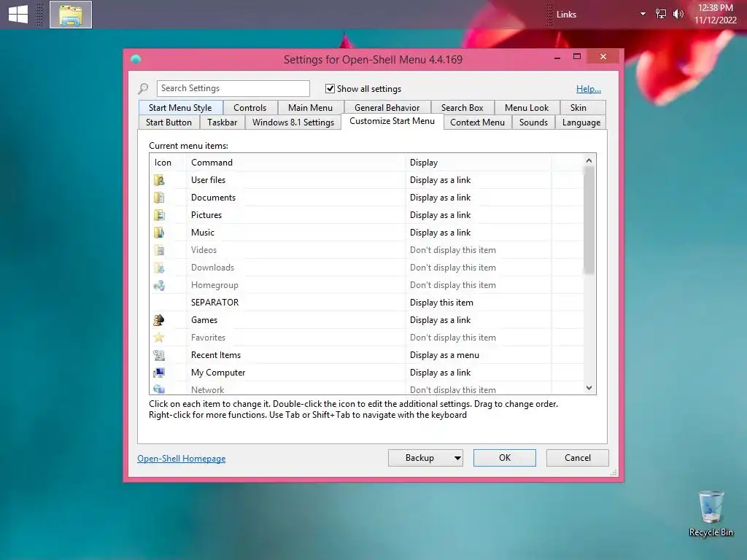Go to the Context Menu tab
This screenshot has height=560, width=747.
(x=477, y=122)
